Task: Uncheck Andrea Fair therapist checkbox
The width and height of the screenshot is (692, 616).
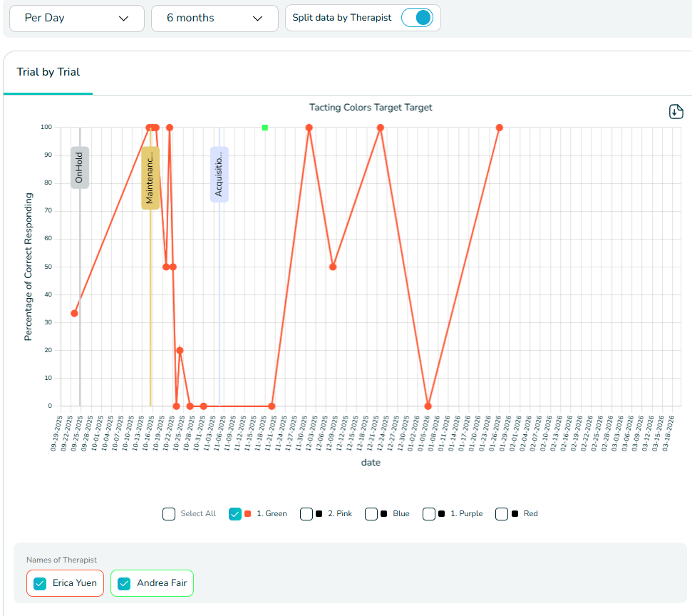Action: pyautogui.click(x=125, y=583)
